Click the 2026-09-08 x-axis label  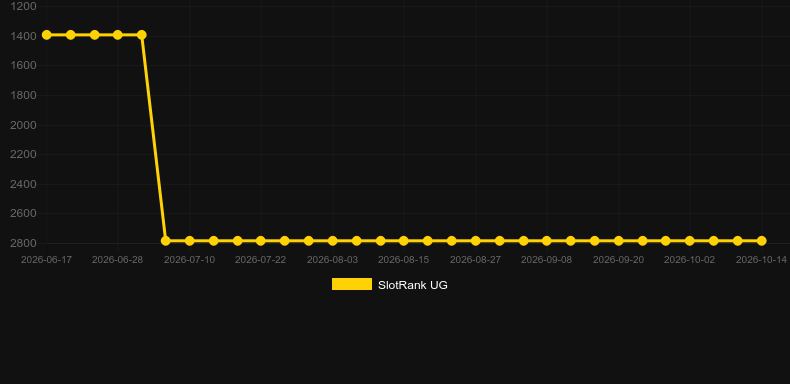pyautogui.click(x=547, y=260)
